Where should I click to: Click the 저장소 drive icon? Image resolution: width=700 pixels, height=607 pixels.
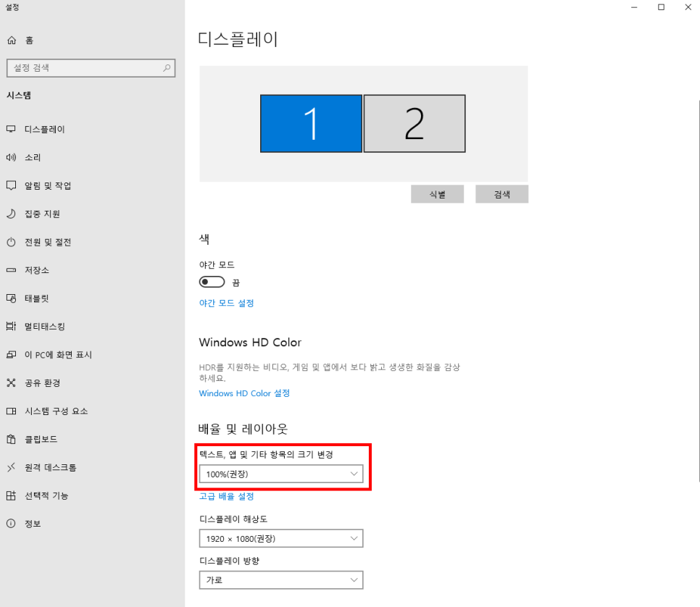tap(11, 270)
